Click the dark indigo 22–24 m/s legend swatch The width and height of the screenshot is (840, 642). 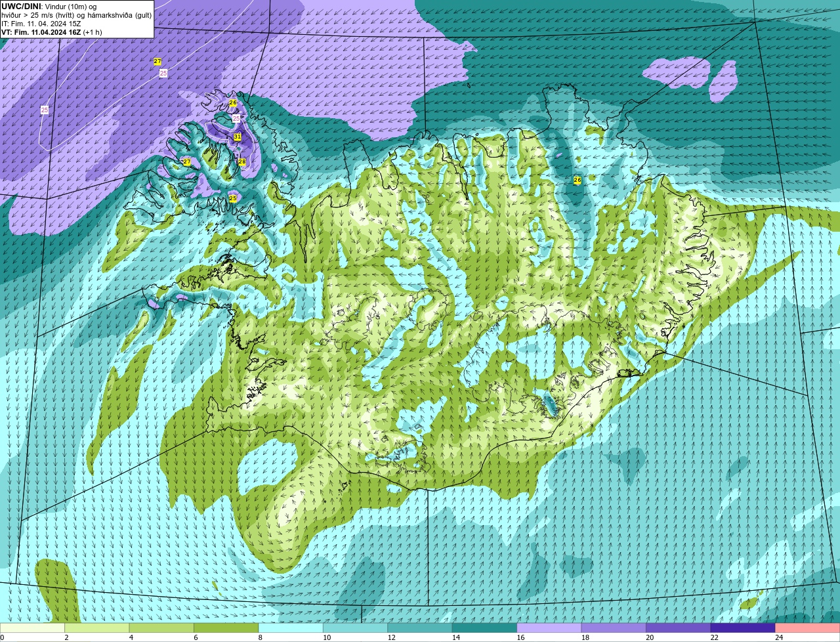pyautogui.click(x=743, y=628)
